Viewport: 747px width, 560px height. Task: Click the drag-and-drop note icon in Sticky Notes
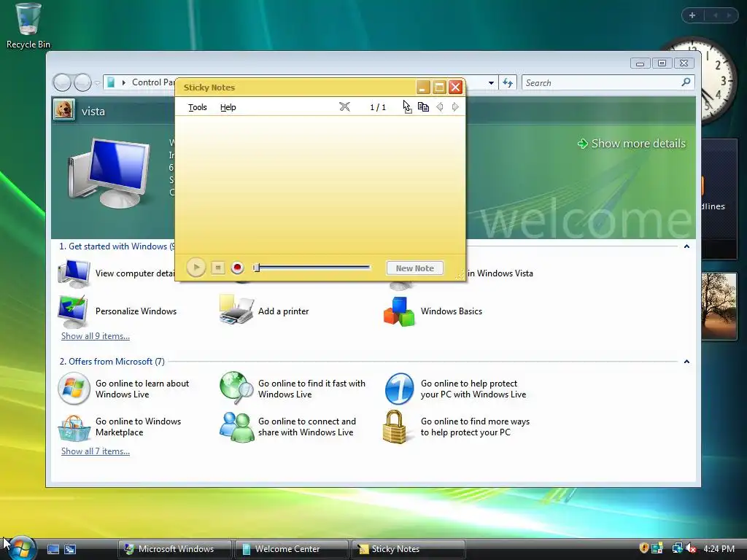pyautogui.click(x=407, y=106)
